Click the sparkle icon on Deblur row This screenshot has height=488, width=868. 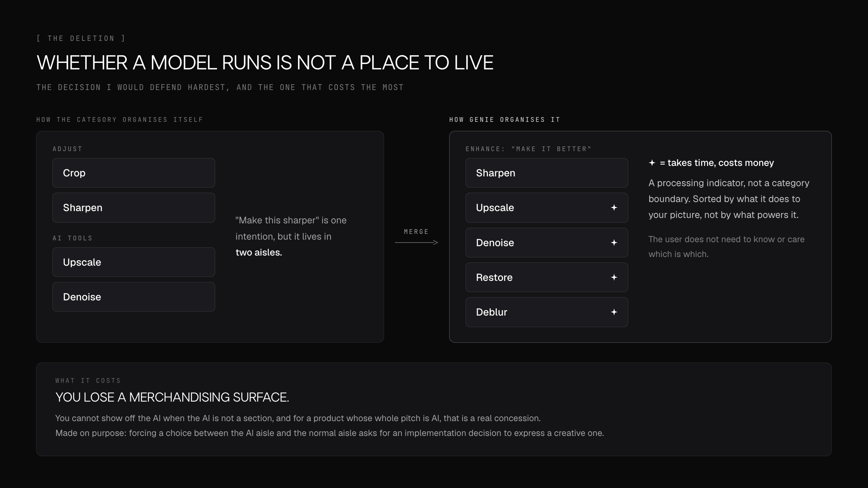[614, 312]
